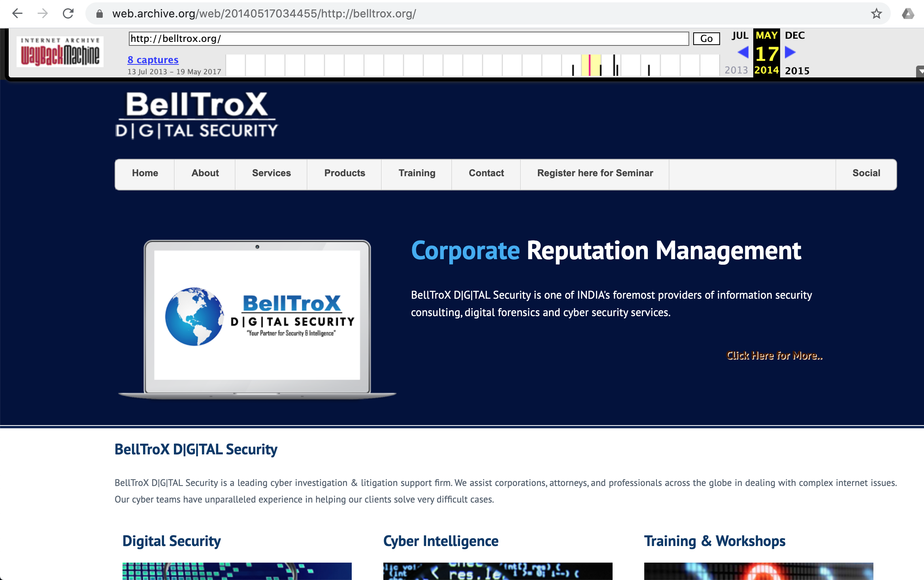Bookmark page with the star icon
The height and width of the screenshot is (580, 924).
tap(876, 13)
